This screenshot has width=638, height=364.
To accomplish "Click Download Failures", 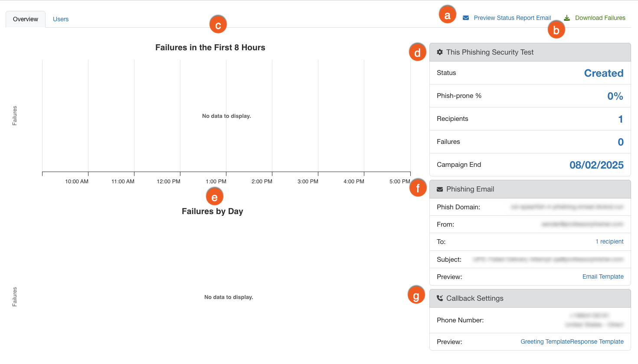I will tap(600, 18).
